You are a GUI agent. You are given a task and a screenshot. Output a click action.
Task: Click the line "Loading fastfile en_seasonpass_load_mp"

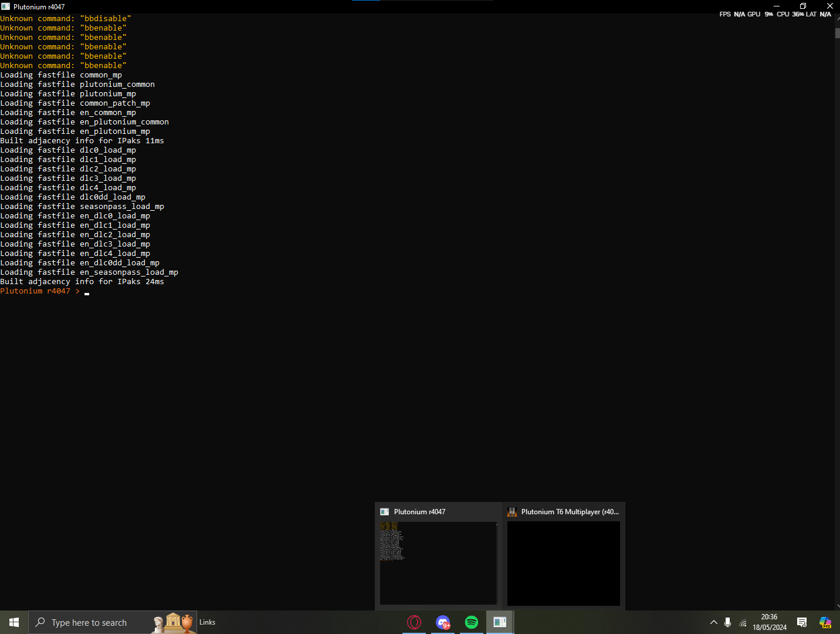(89, 272)
